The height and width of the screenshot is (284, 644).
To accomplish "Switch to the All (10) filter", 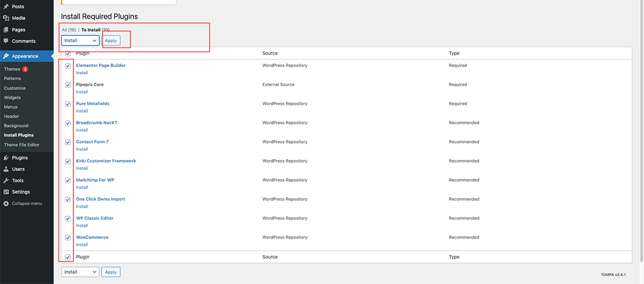I will click(68, 30).
